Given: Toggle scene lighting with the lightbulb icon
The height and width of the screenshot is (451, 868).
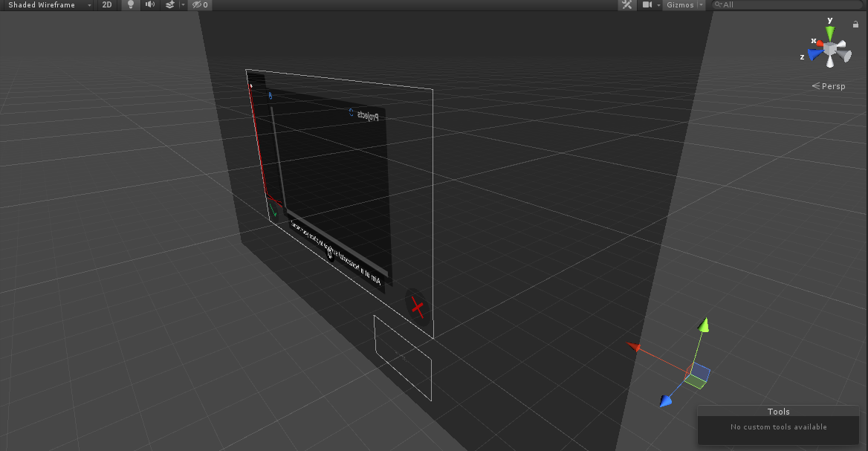Looking at the screenshot, I should (x=131, y=5).
